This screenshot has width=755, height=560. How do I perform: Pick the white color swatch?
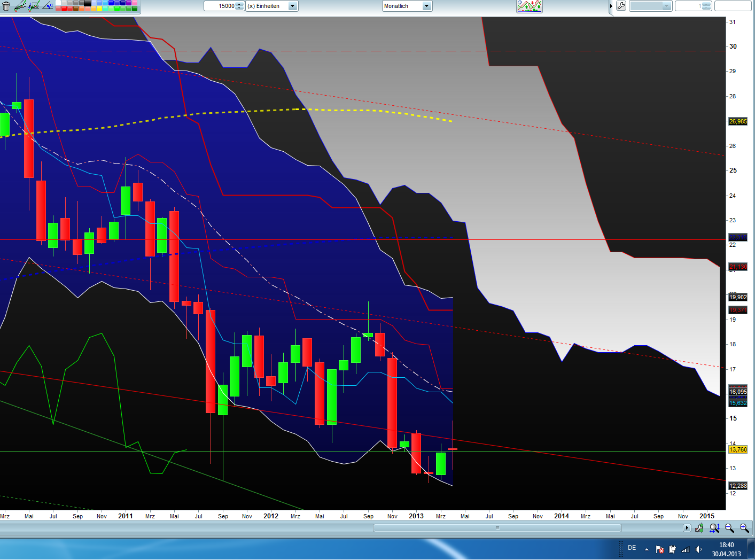click(x=58, y=3)
